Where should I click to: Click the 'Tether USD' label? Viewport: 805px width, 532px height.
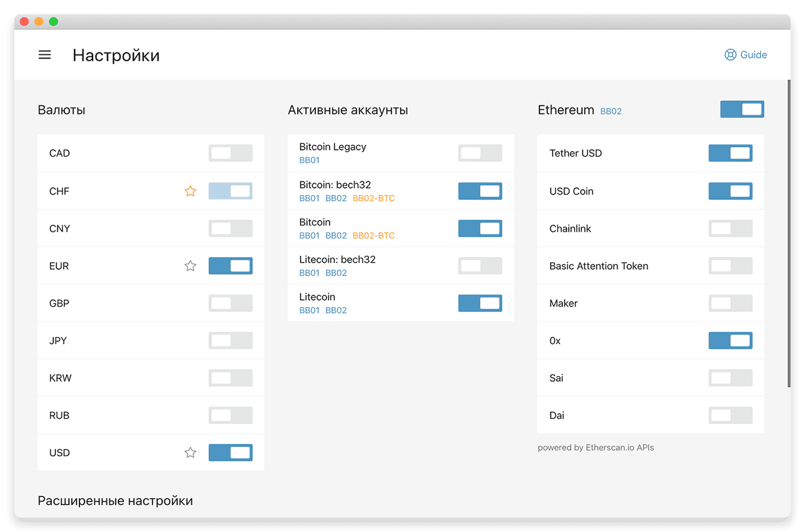[x=576, y=153]
